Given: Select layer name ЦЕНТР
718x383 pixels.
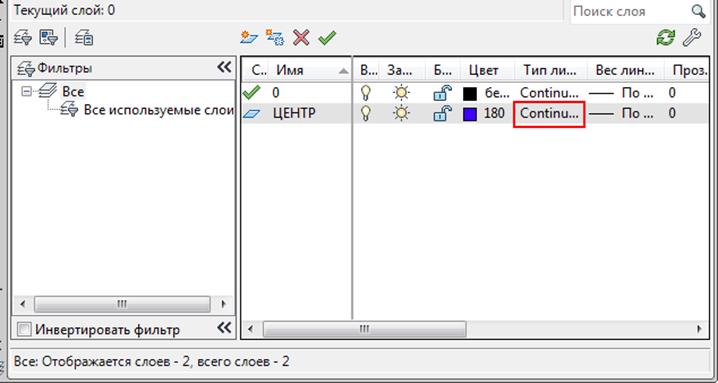Looking at the screenshot, I should [294, 113].
